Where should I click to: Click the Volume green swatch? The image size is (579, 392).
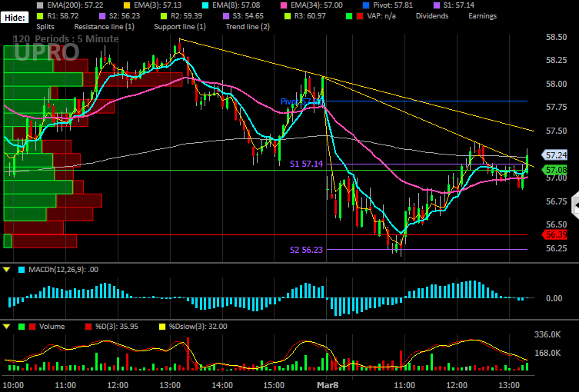(22, 327)
